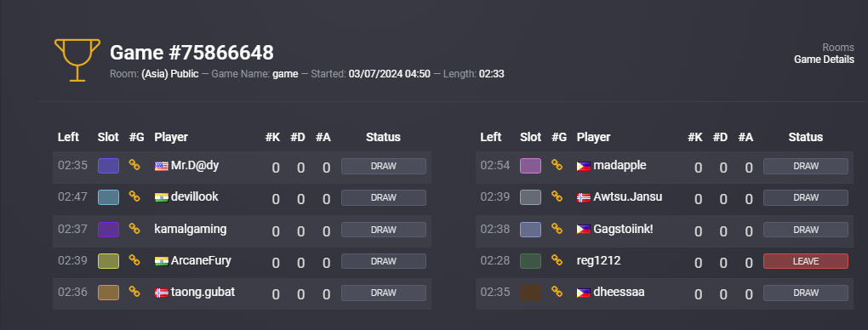
Task: Click the DRAW status button for Gagstoiink!
Action: (x=805, y=230)
